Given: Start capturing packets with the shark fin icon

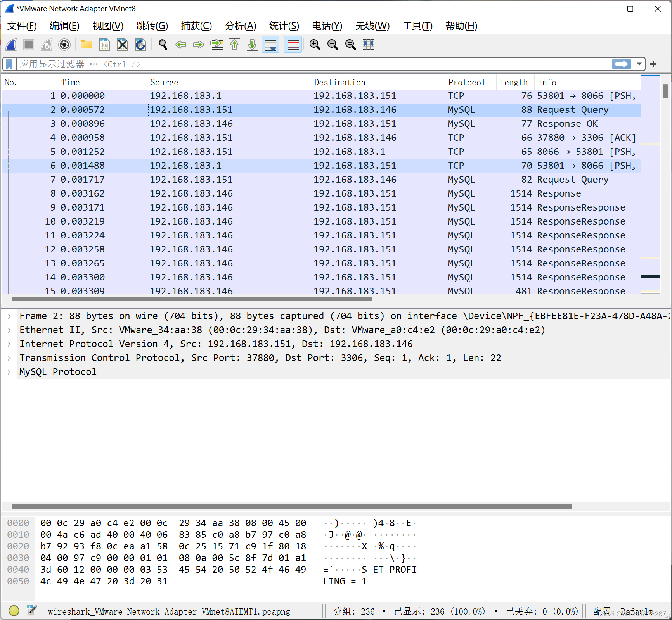Looking at the screenshot, I should click(x=11, y=45).
